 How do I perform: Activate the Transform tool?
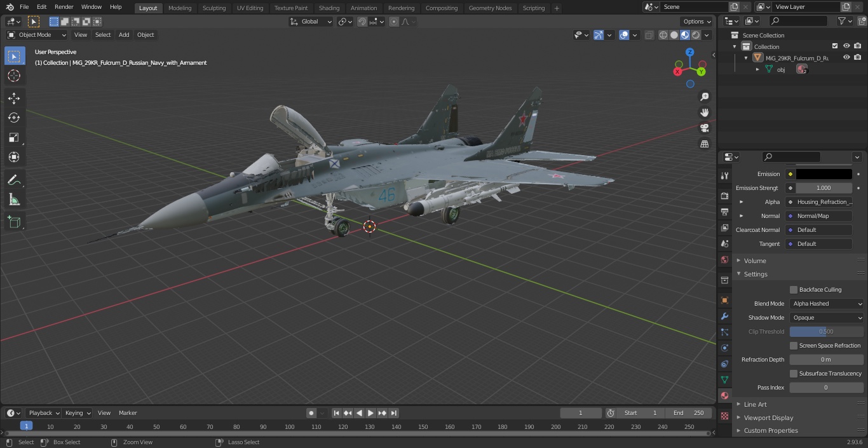click(x=14, y=157)
